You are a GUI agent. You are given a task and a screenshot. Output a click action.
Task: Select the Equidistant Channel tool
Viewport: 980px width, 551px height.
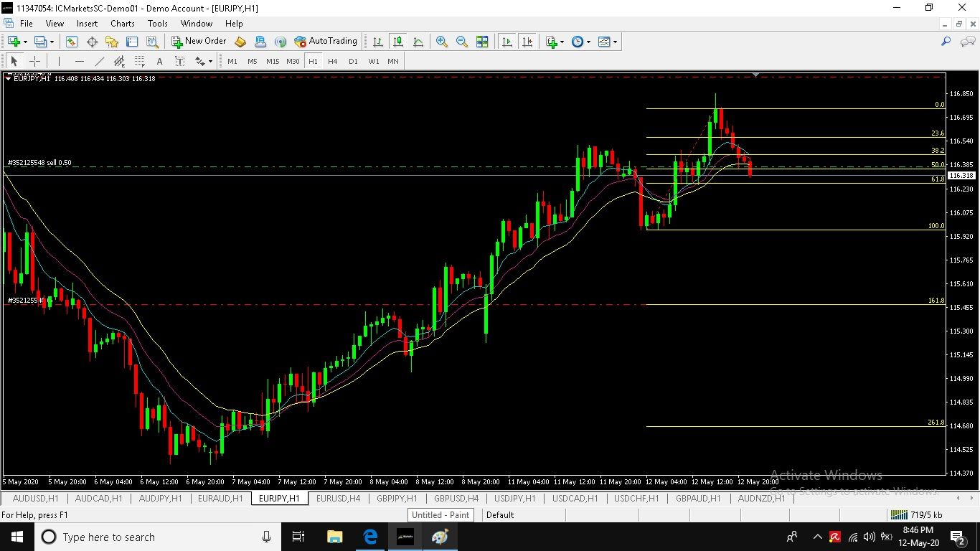click(x=119, y=61)
